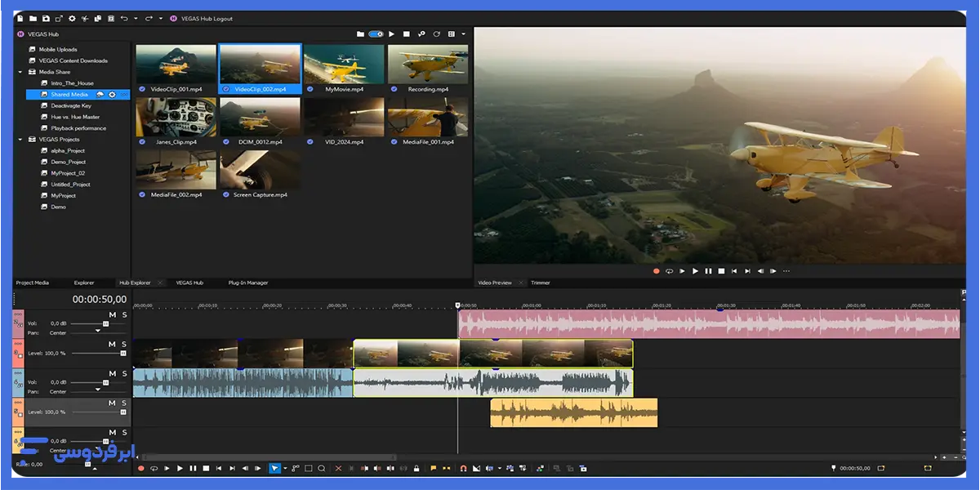
Task: Start media preview in Hub Explorer toolbar
Action: (x=391, y=34)
